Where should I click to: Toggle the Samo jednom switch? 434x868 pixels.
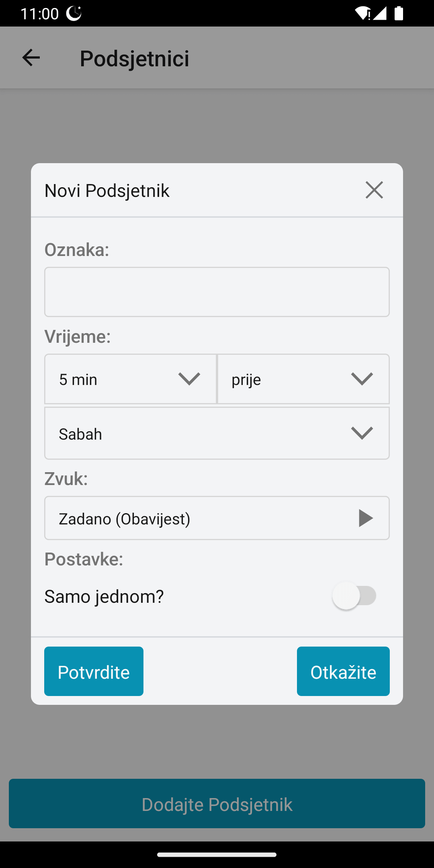[354, 596]
